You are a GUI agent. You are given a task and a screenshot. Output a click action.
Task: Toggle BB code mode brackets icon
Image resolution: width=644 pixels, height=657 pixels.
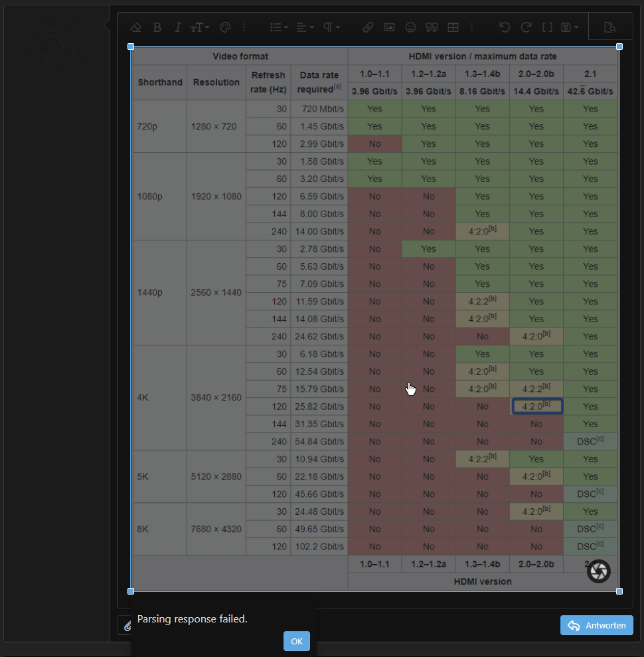coord(547,28)
